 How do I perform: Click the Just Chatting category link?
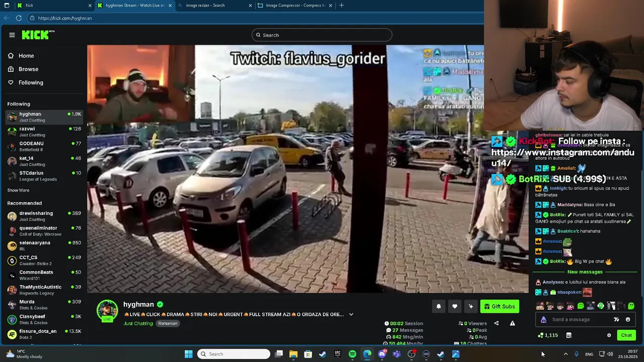tap(138, 323)
